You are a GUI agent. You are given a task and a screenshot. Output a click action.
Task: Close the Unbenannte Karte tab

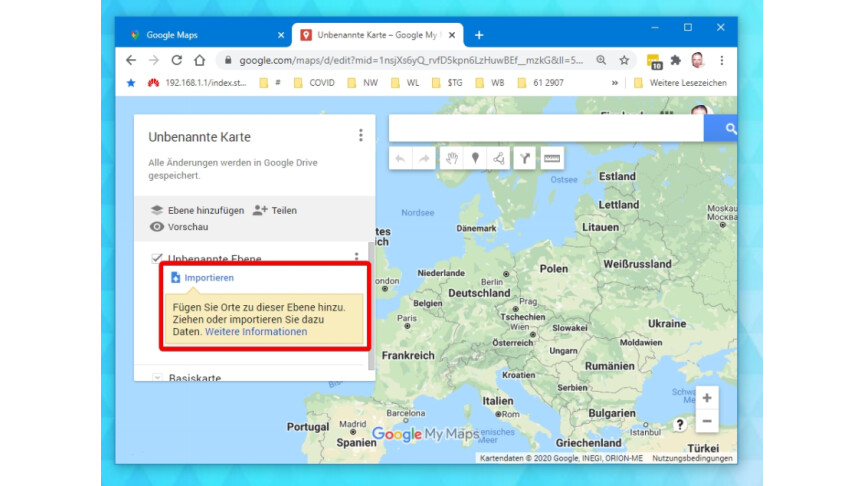[452, 35]
